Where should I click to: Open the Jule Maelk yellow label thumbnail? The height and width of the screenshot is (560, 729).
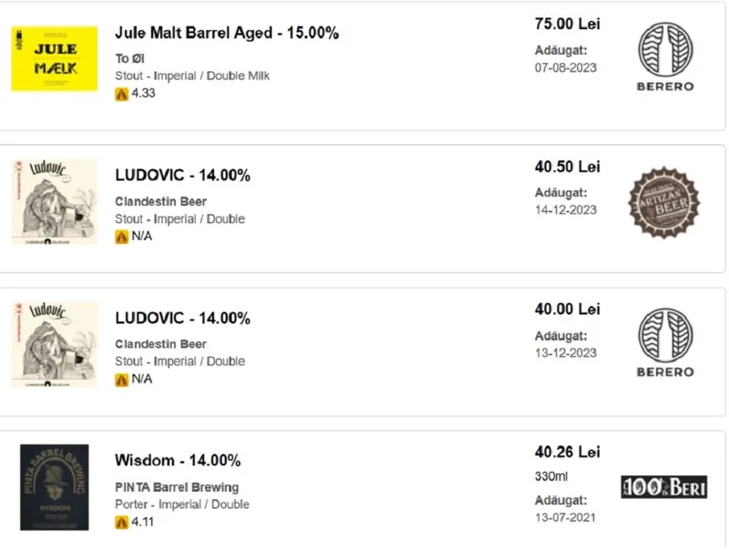click(x=55, y=58)
